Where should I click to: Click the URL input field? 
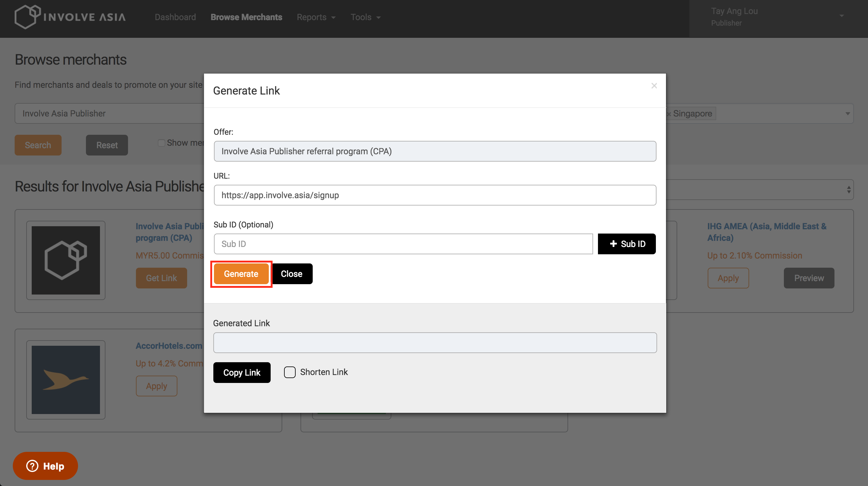pyautogui.click(x=435, y=195)
